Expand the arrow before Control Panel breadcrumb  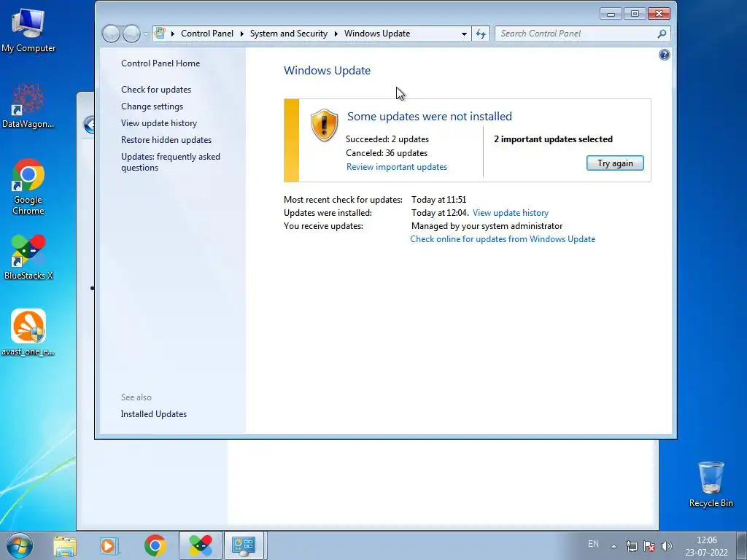[x=172, y=34]
